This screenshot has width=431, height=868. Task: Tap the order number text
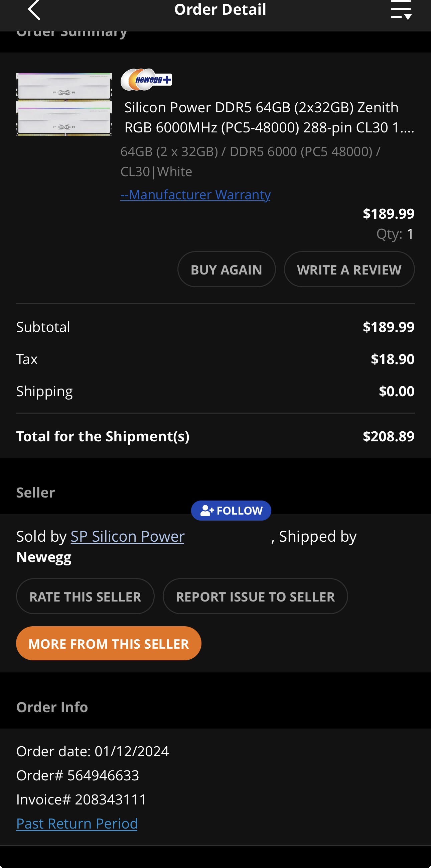tap(78, 775)
